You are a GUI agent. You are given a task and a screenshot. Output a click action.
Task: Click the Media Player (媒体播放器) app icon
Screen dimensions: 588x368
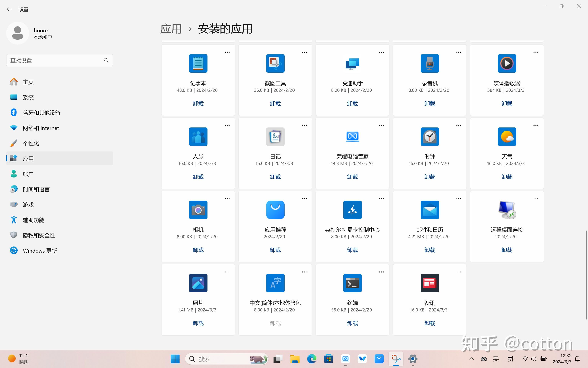click(x=507, y=63)
